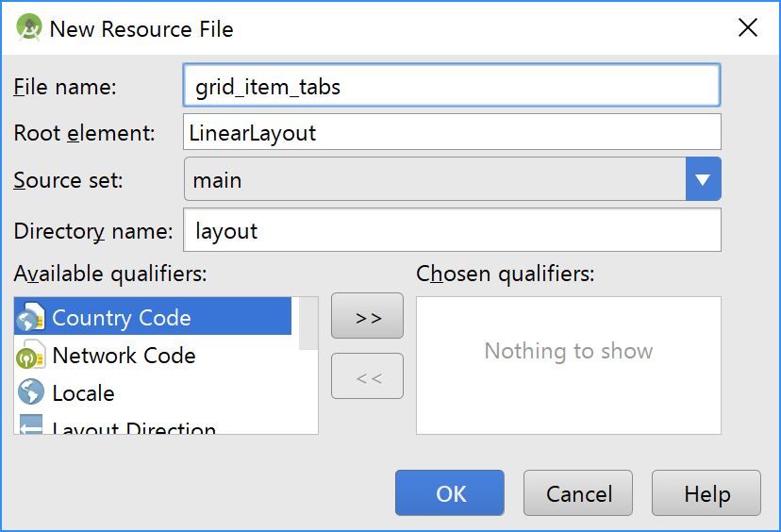Click the Available qualifiers list scrollbar
Image resolution: width=781 pixels, height=532 pixels.
(307, 324)
